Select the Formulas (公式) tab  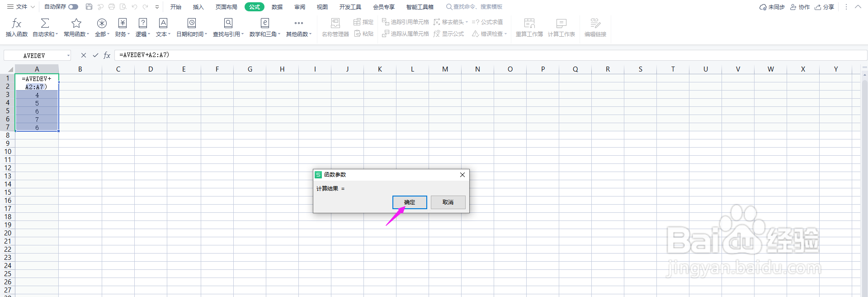[255, 7]
